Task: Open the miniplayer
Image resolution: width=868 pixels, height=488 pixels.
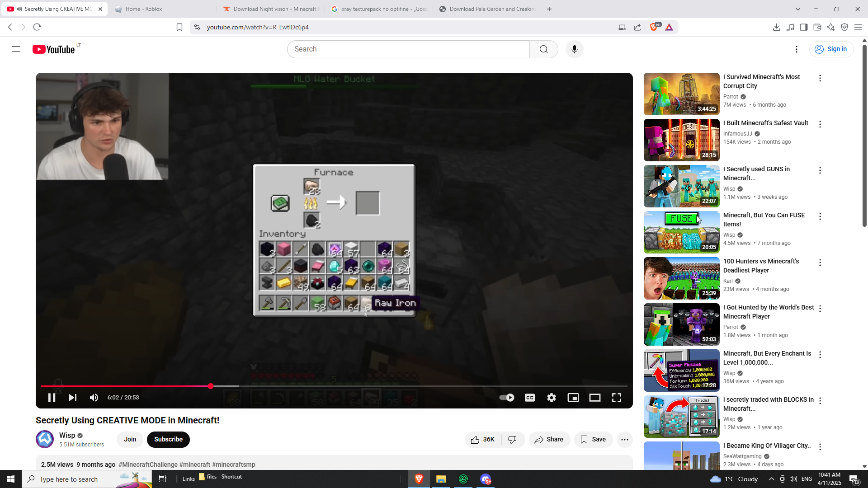Action: [x=573, y=398]
